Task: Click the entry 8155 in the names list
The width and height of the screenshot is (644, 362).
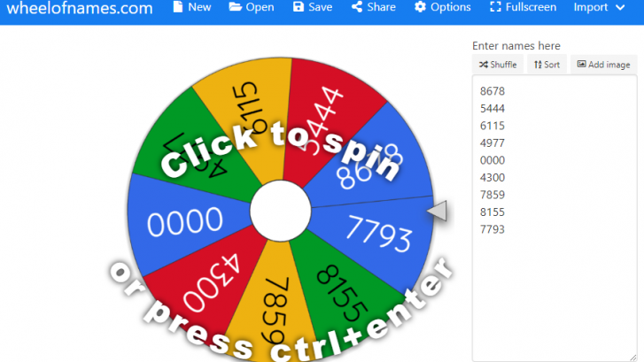Action: (x=492, y=212)
